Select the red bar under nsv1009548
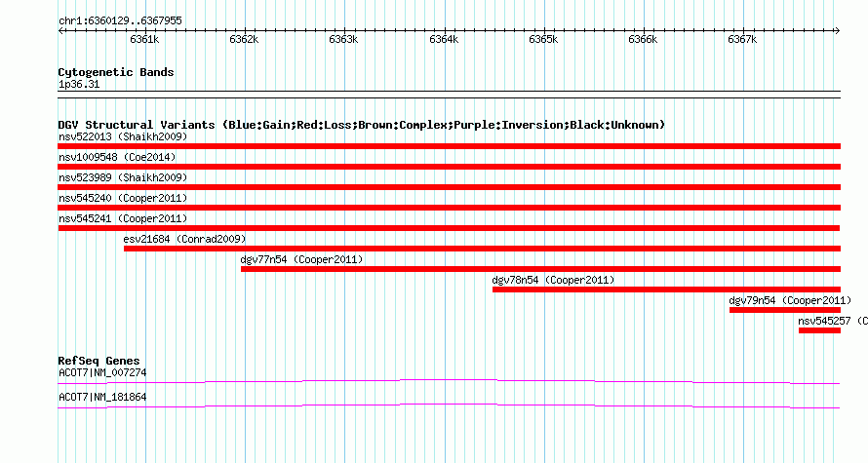Viewport: 868px width, 463px height. (x=449, y=167)
